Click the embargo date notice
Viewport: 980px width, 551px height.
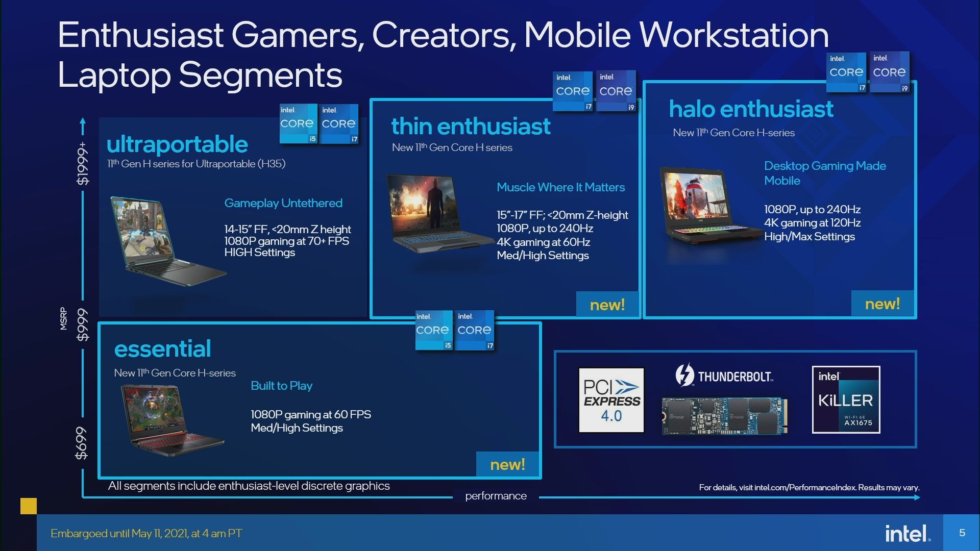tap(146, 534)
